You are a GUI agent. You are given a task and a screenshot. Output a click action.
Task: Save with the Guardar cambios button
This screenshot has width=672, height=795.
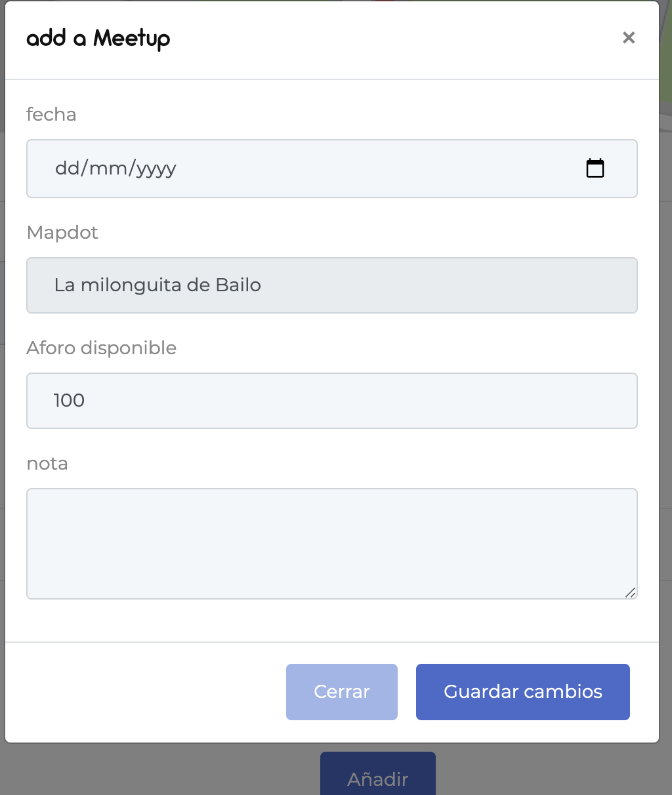click(523, 692)
